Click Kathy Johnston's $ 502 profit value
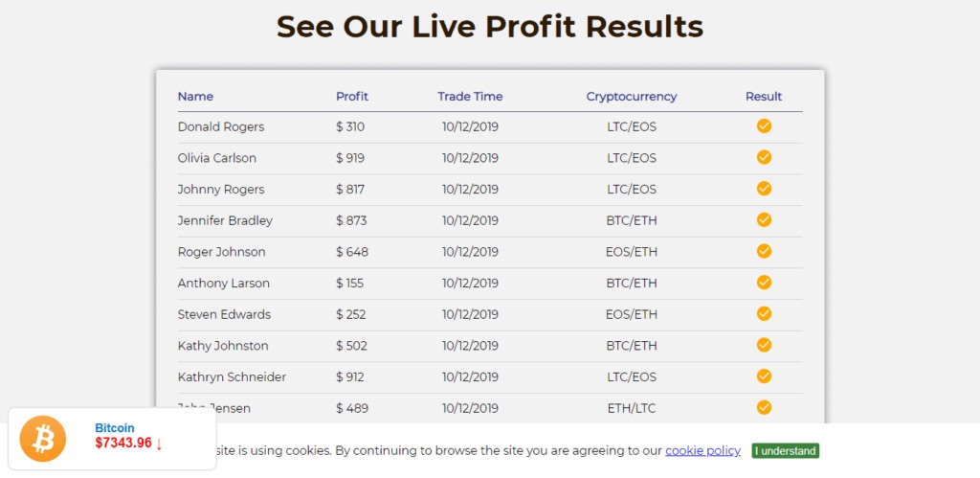Viewport: 980px width, 478px height. point(351,346)
